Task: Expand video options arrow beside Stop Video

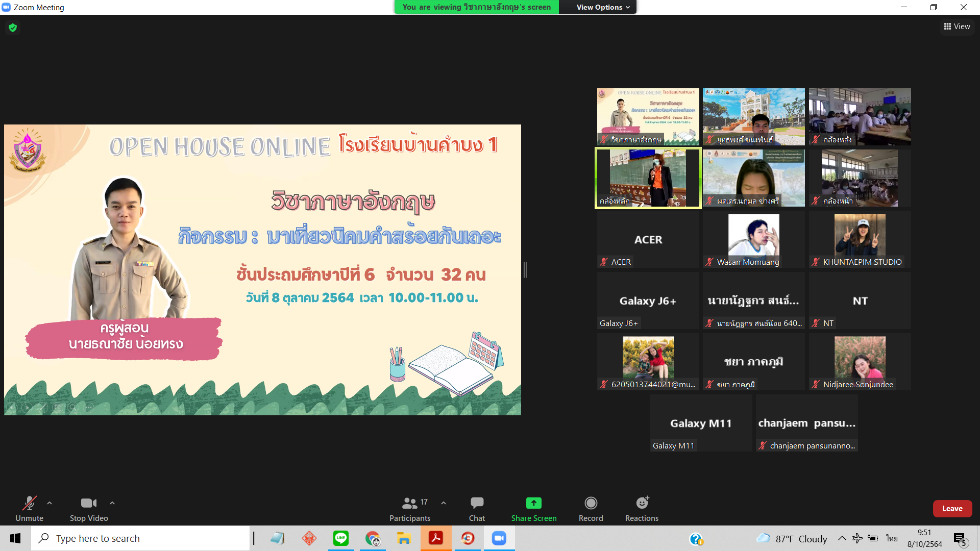Action: click(112, 503)
